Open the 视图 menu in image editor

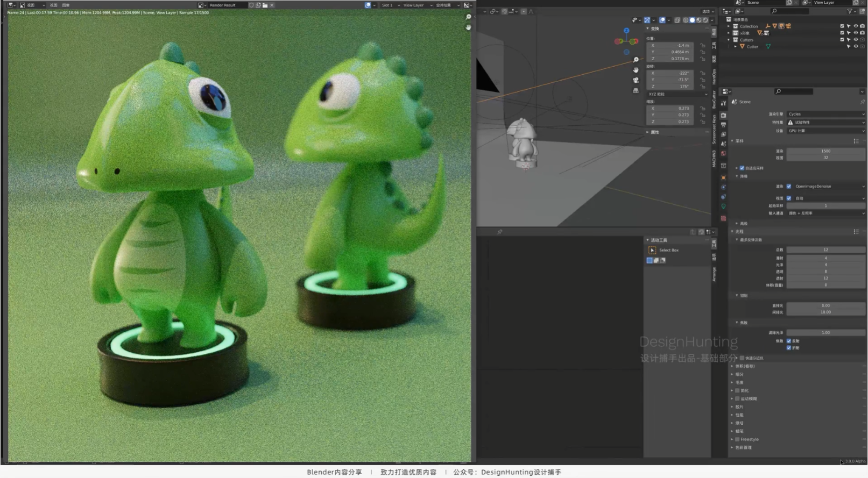coord(53,5)
